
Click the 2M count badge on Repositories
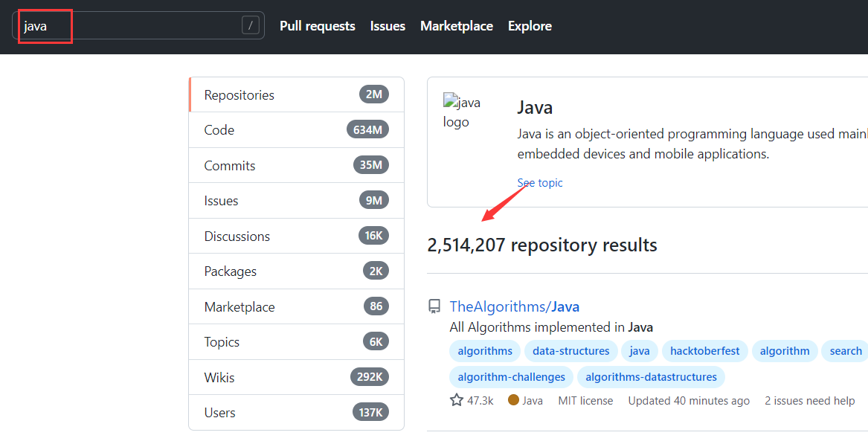(x=373, y=94)
